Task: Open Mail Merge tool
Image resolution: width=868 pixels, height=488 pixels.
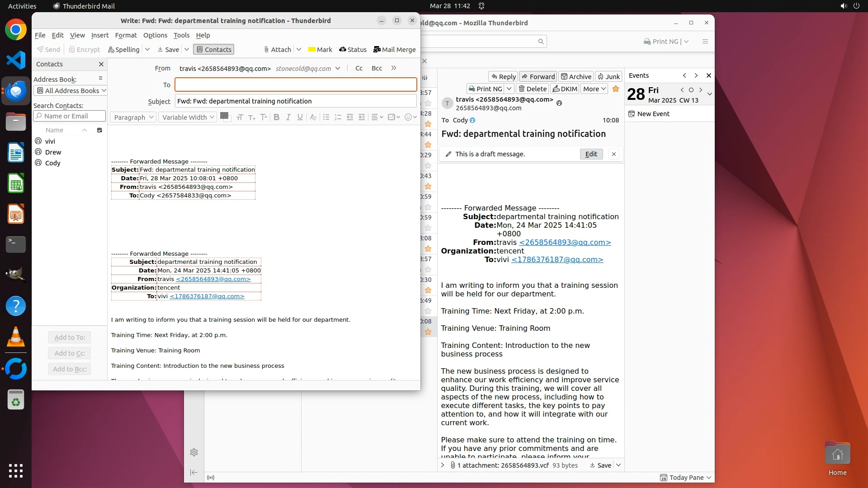Action: [394, 50]
